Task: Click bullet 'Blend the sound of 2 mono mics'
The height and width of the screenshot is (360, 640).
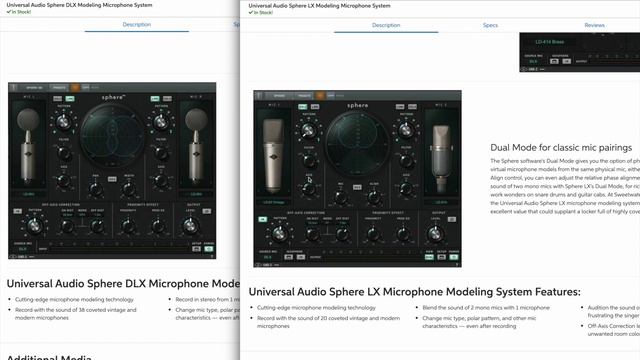Action: (486, 307)
